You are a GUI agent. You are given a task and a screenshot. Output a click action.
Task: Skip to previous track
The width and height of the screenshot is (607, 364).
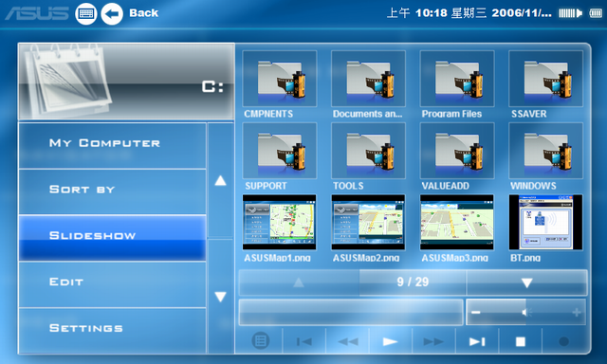pyautogui.click(x=304, y=341)
